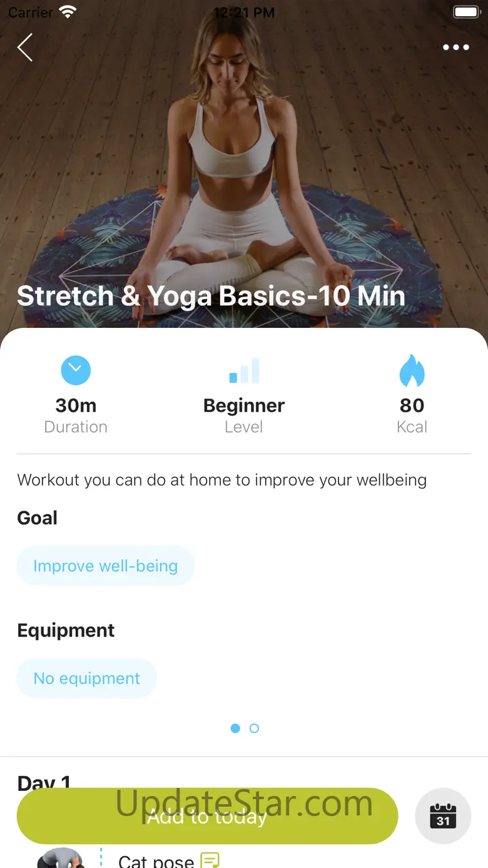Image resolution: width=488 pixels, height=868 pixels.
Task: Tap the blue flame Kcal icon
Action: click(412, 370)
